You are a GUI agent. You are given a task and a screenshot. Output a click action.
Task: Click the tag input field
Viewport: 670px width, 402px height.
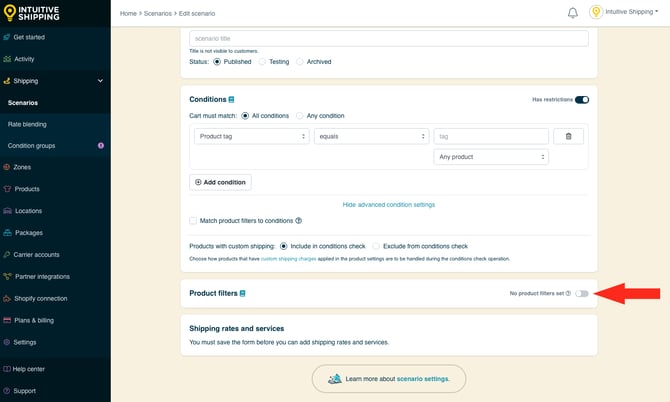pyautogui.click(x=491, y=136)
